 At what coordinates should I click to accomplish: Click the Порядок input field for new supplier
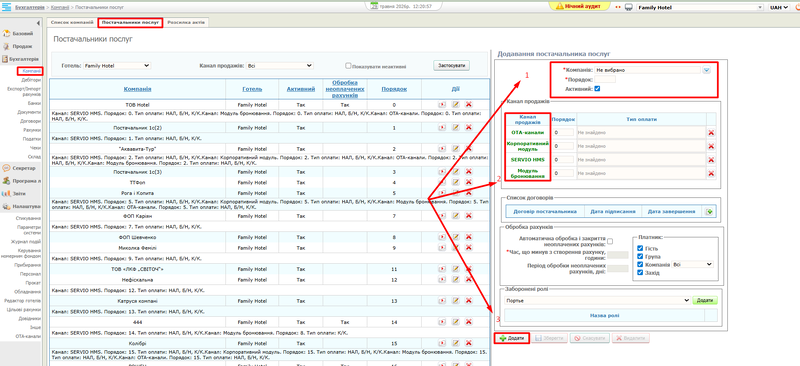605,79
